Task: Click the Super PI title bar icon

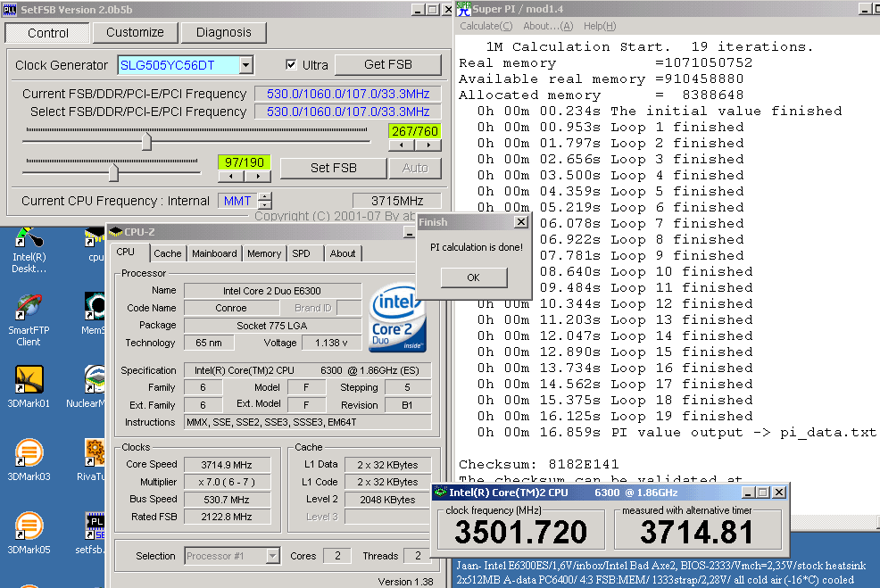Action: click(x=463, y=8)
